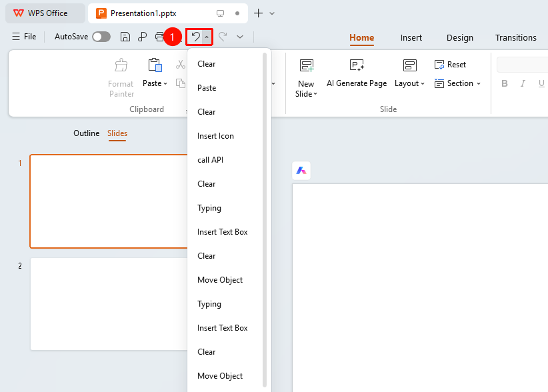Switch to the Outline pane tab
The image size is (548, 392).
(x=86, y=133)
